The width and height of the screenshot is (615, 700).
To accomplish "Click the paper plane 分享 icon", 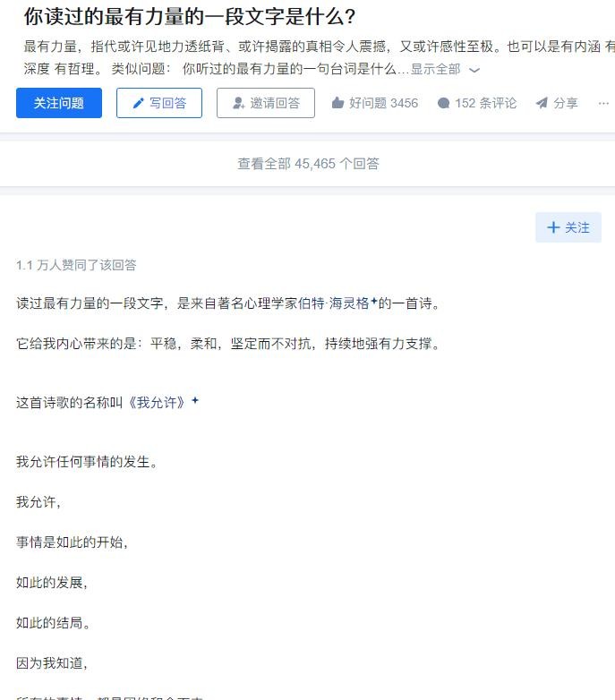I will pyautogui.click(x=542, y=103).
